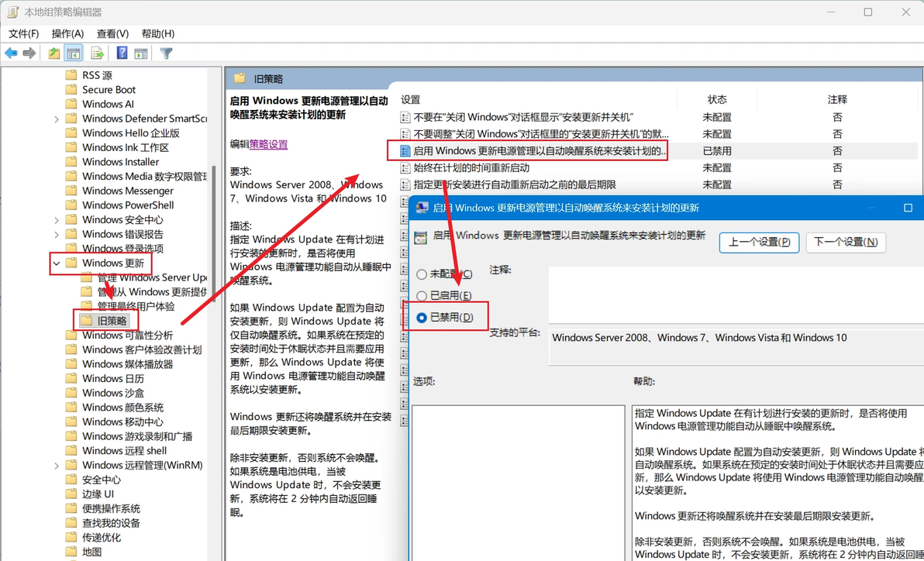Image resolution: width=924 pixels, height=561 pixels.
Task: Toggle the Show/Hide console tree icon
Action: [x=74, y=53]
